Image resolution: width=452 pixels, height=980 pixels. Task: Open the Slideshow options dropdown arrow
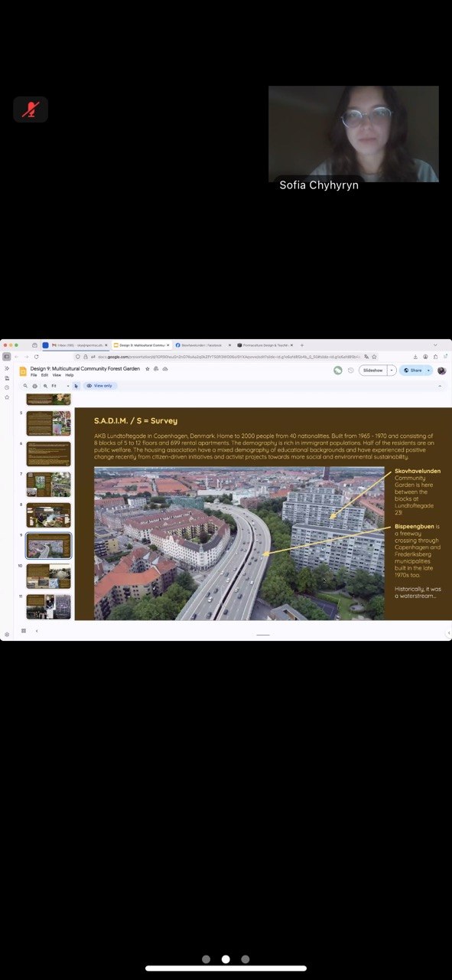(392, 371)
